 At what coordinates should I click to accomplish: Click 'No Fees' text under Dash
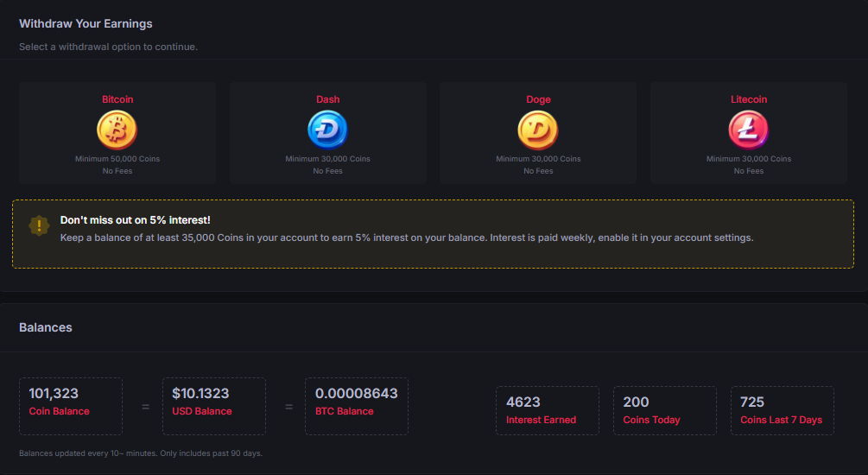[x=327, y=171]
